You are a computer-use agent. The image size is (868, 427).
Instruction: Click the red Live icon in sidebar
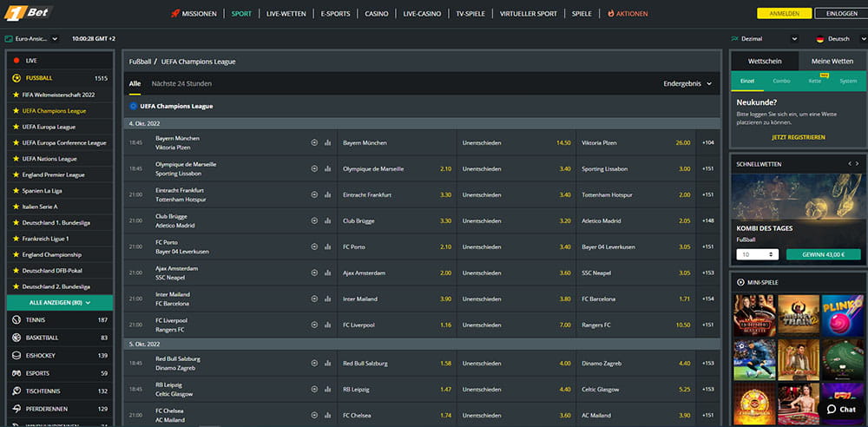(16, 61)
